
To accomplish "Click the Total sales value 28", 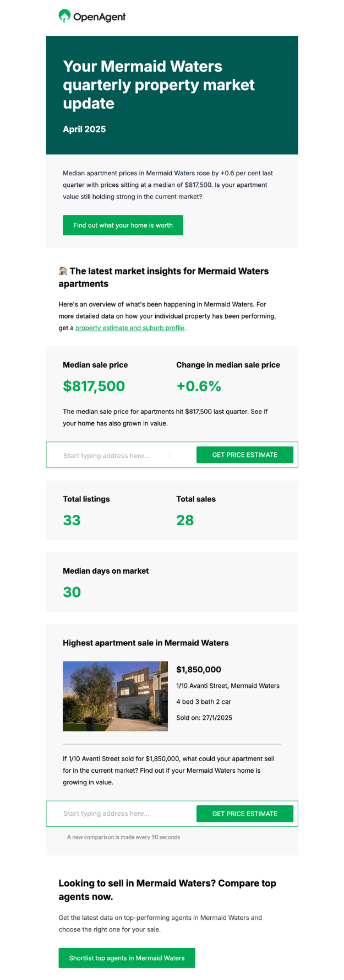I will point(185,520).
